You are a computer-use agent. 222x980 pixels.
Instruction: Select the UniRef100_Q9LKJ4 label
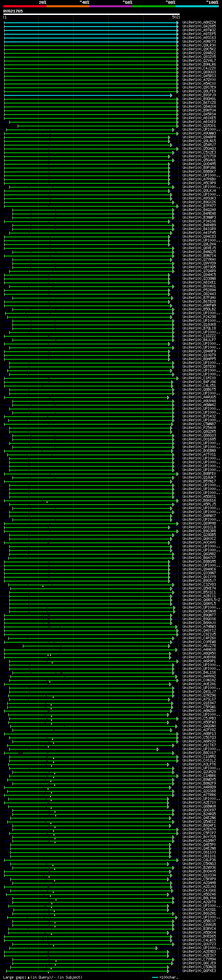199,191
